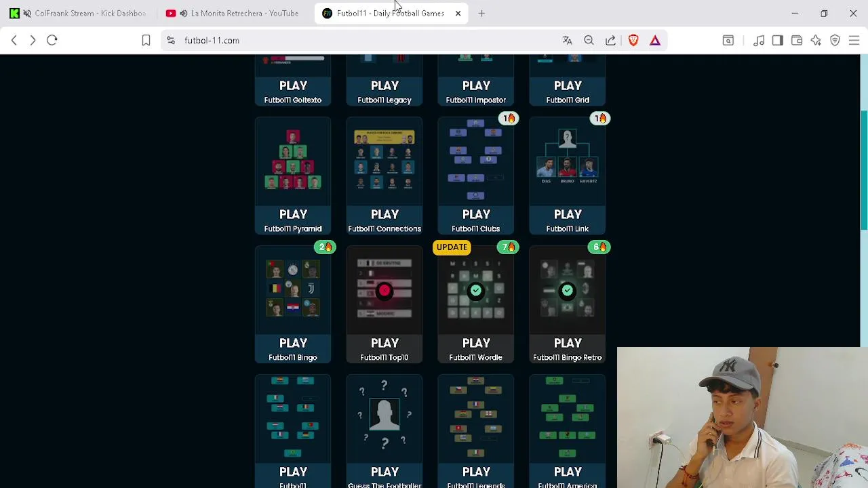
Task: Click the green checkmark on Bingo Retro
Action: tap(568, 290)
